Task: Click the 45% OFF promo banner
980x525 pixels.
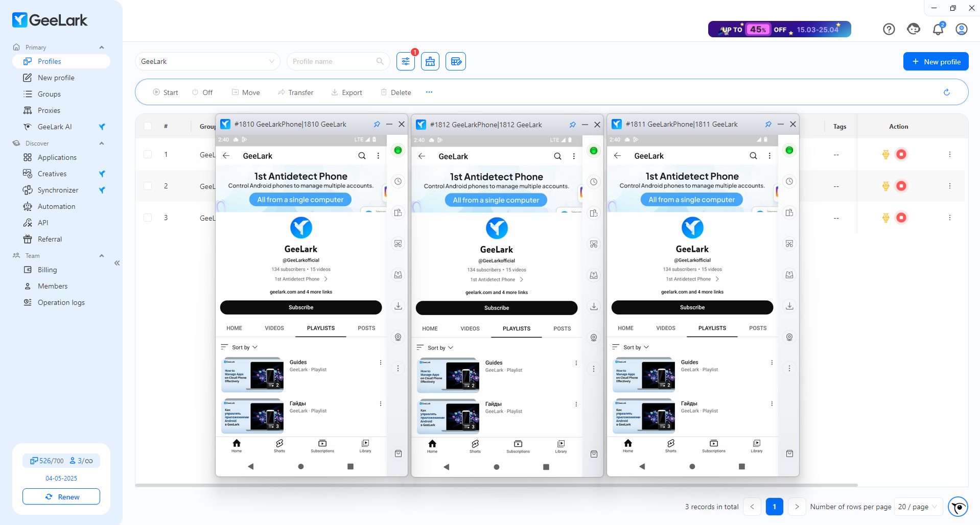Action: click(x=780, y=29)
